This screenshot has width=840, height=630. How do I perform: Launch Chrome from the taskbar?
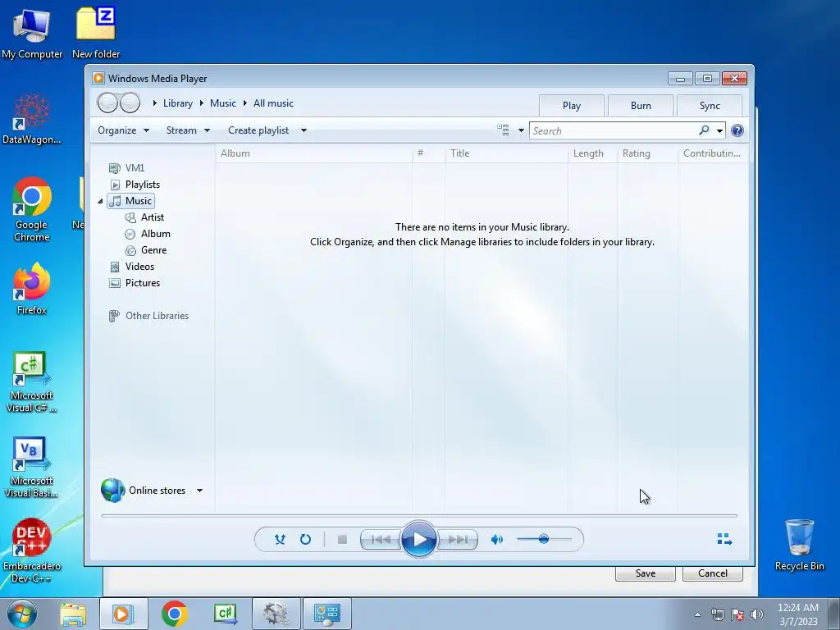174,614
